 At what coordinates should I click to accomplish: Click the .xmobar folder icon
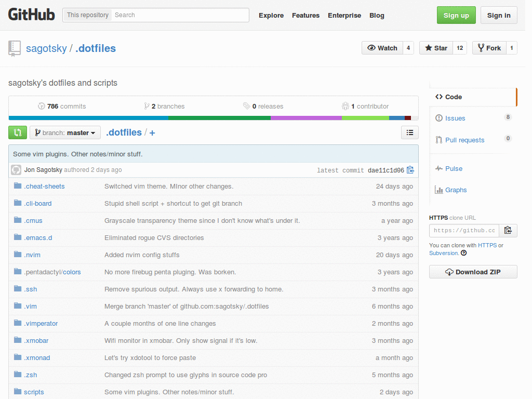click(x=18, y=340)
